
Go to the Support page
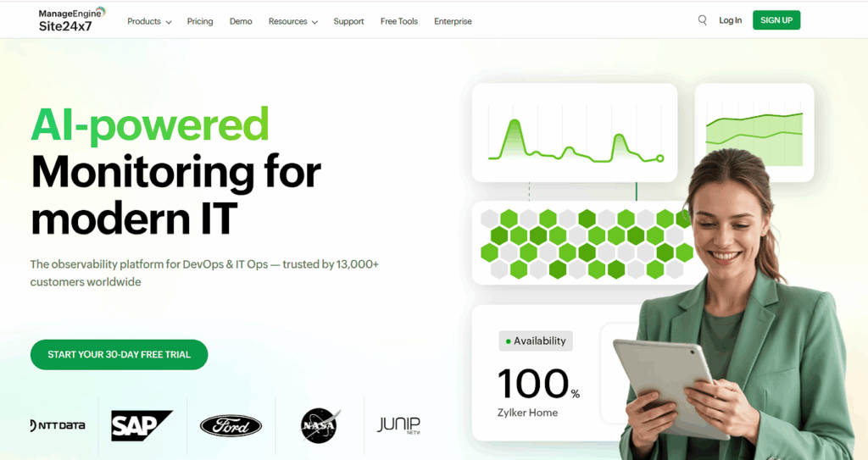[x=348, y=21]
